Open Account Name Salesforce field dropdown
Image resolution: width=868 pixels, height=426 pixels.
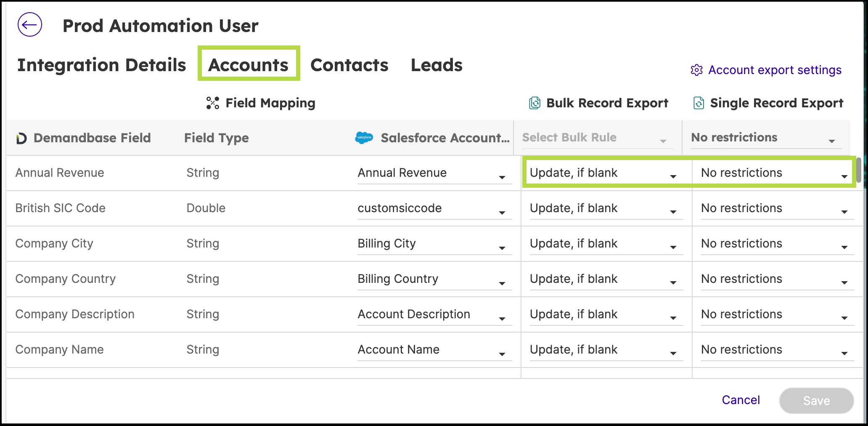(434, 350)
